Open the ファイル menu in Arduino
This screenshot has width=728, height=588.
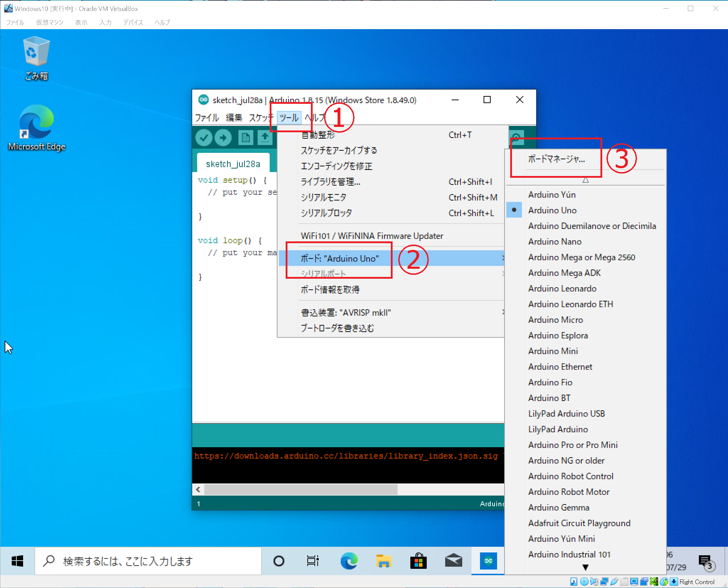tap(207, 118)
